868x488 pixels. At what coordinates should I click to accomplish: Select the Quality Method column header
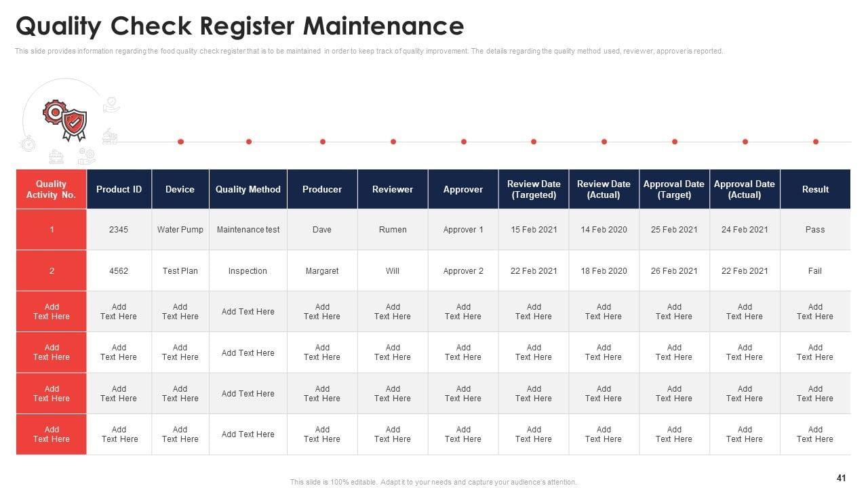[248, 189]
